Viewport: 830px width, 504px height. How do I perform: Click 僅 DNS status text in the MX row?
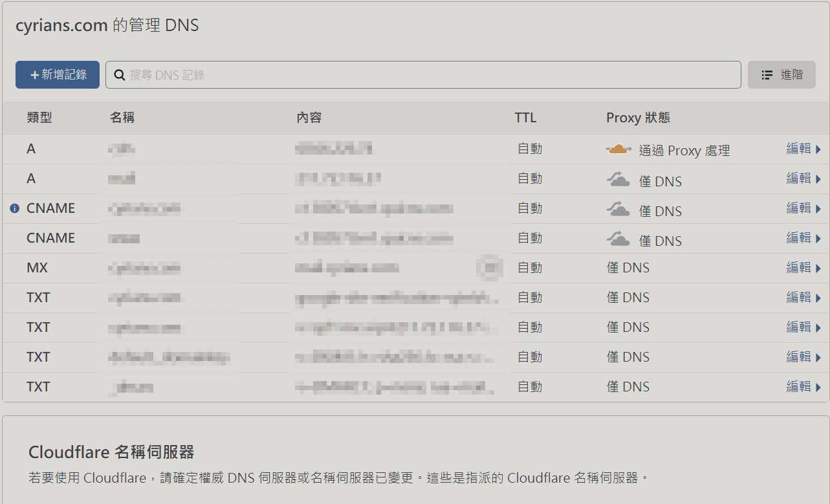click(x=628, y=268)
